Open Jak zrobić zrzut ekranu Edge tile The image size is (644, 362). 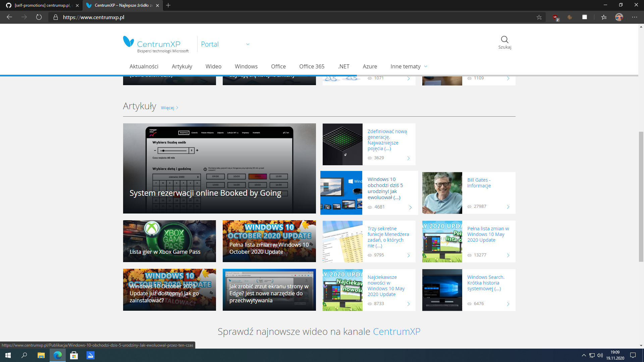click(x=269, y=290)
